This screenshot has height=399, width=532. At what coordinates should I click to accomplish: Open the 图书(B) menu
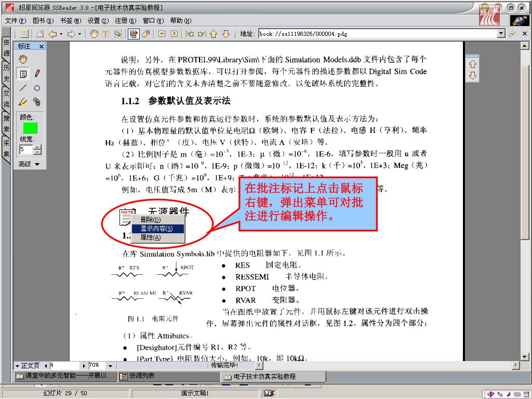43,21
